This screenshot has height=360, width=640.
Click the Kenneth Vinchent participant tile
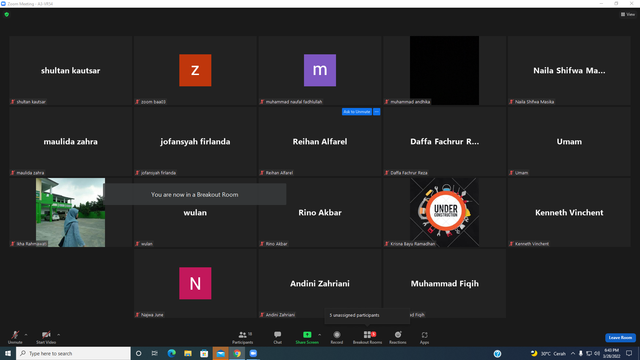click(x=569, y=212)
